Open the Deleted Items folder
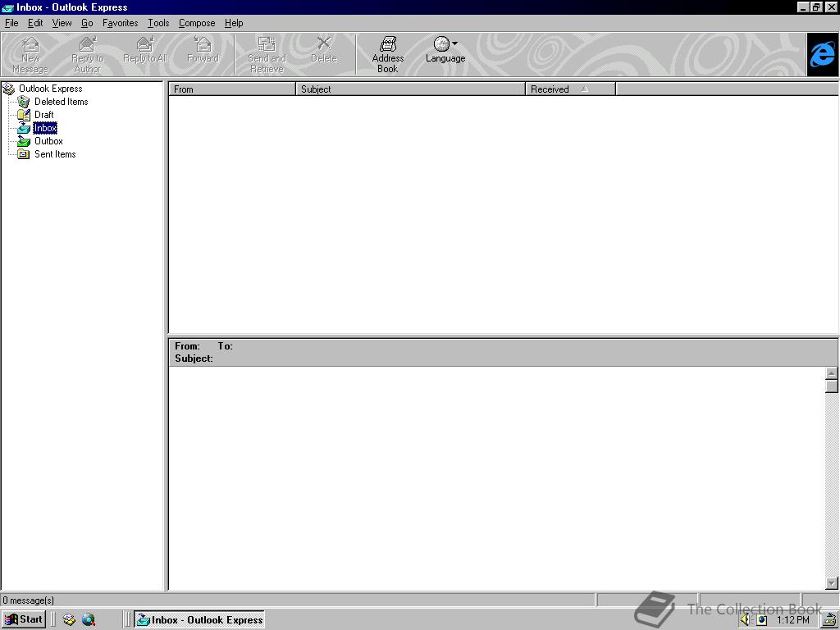Image resolution: width=840 pixels, height=630 pixels. point(61,101)
